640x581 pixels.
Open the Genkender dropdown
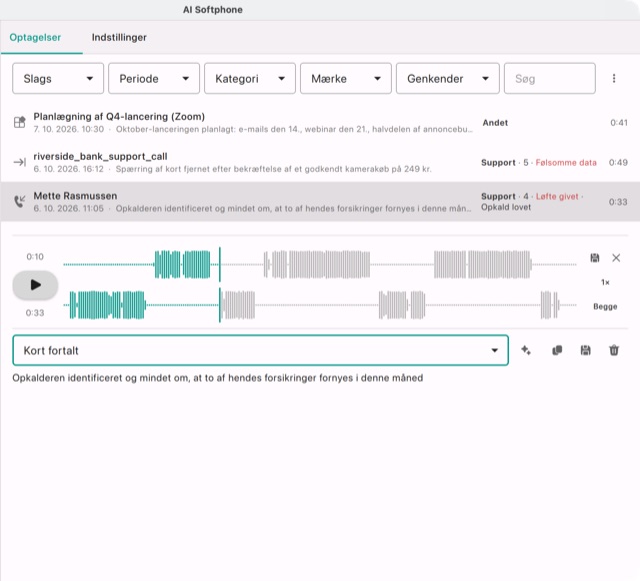447,78
